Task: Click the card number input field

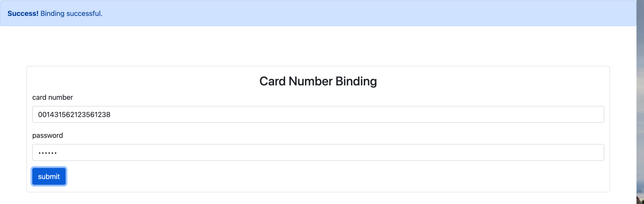Action: tap(318, 115)
